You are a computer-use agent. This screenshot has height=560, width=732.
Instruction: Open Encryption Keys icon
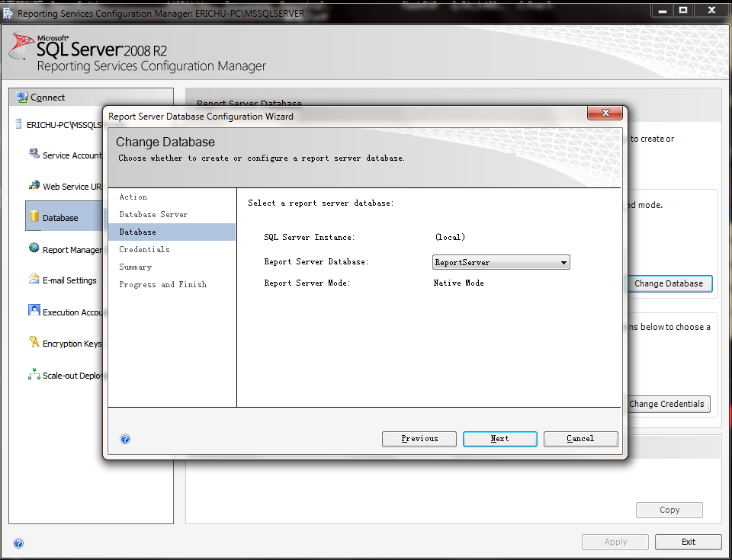[34, 341]
